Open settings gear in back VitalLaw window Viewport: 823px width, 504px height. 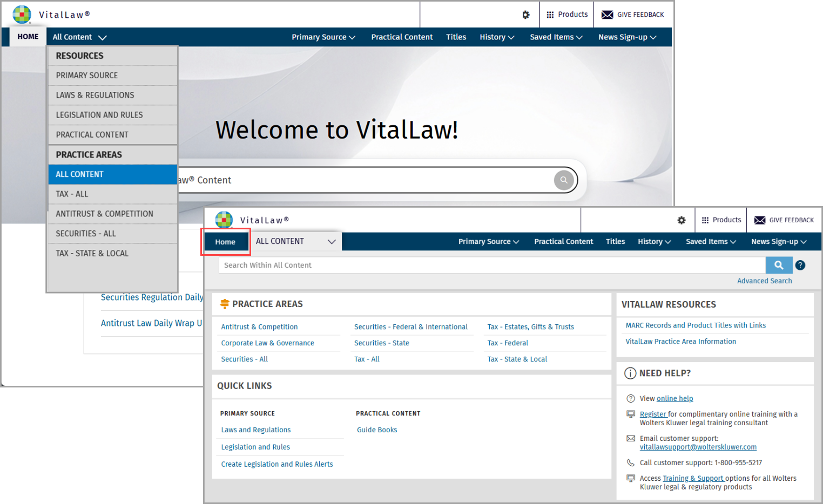tap(525, 15)
